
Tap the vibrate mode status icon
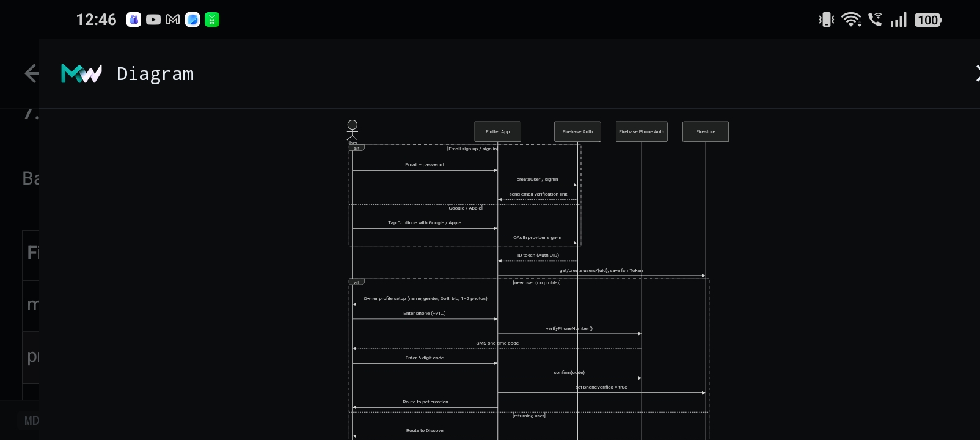827,20
